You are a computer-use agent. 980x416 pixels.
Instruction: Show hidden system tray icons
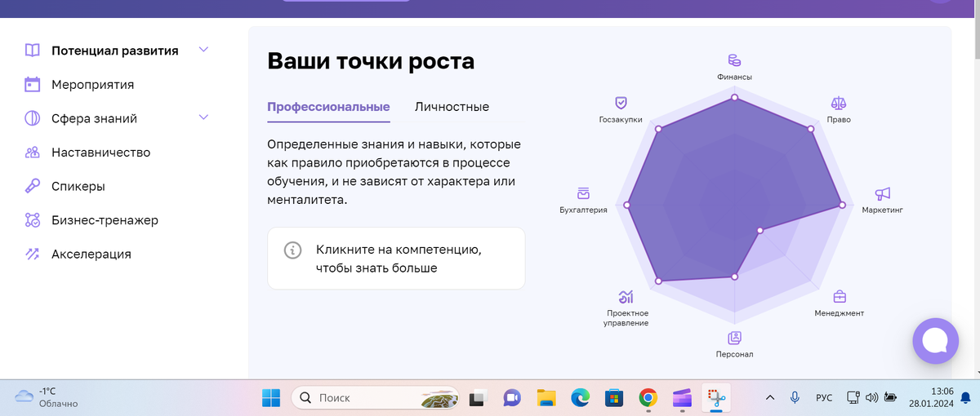point(769,398)
